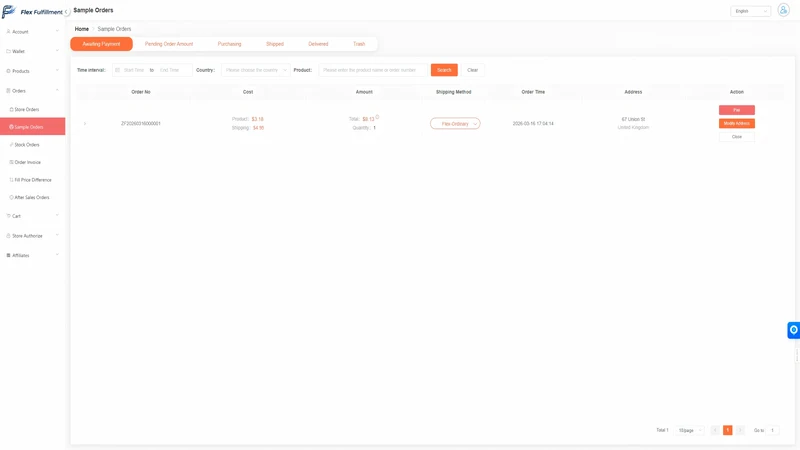Click order number ZF20260316000001
This screenshot has width=800, height=450.
coord(141,123)
